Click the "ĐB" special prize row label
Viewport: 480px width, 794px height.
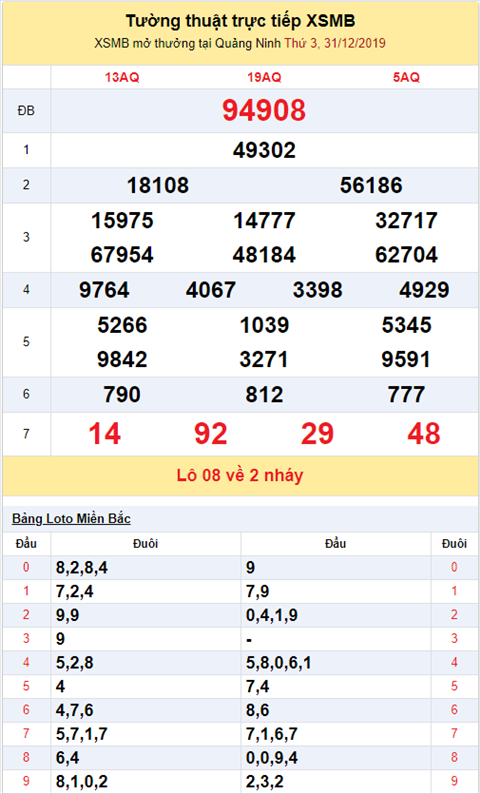coord(26,111)
